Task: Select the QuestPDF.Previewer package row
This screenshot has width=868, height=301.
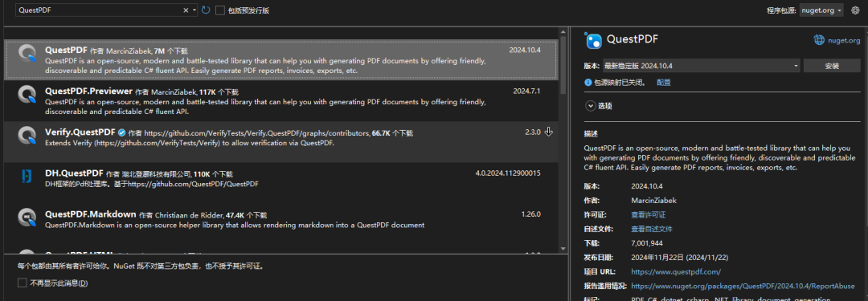Action: 280,101
